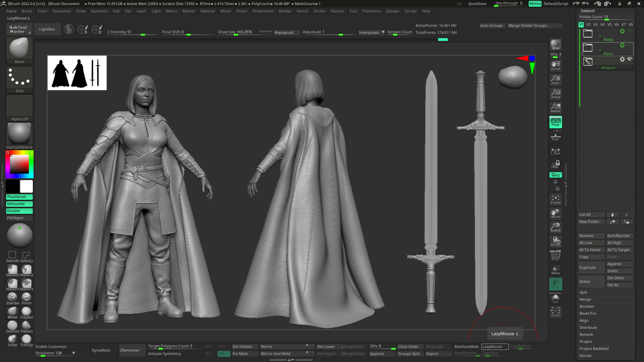The image size is (644, 362).
Task: Click the Xpose button
Action: point(555,312)
